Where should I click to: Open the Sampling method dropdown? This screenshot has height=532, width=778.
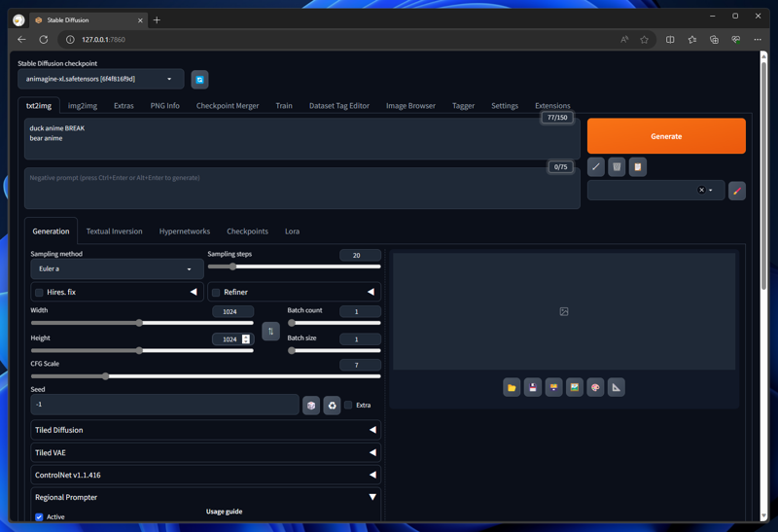click(117, 269)
